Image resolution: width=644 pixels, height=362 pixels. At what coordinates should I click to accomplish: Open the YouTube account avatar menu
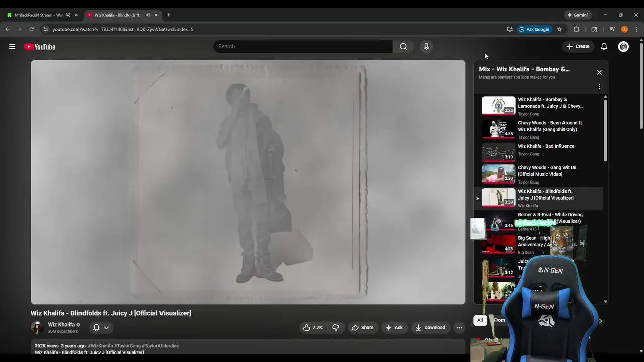pos(623,46)
